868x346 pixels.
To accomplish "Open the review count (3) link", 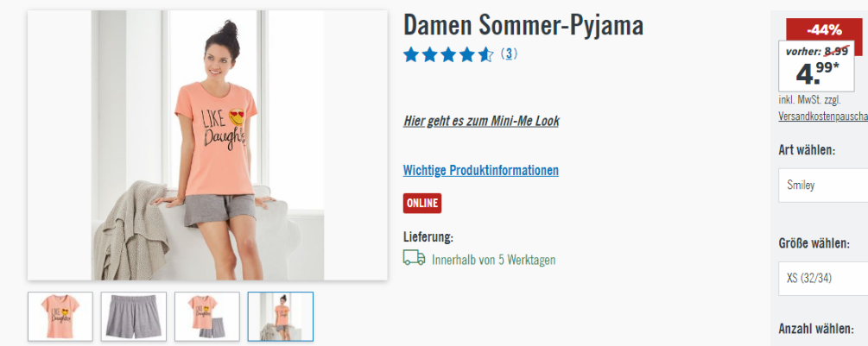I will [510, 53].
